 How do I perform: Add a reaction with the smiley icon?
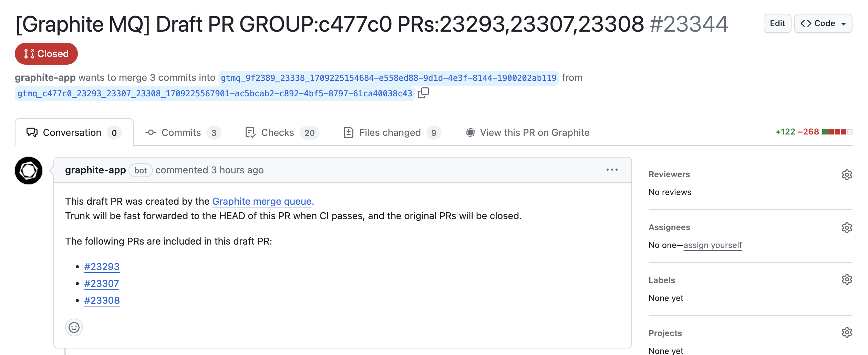(x=74, y=327)
